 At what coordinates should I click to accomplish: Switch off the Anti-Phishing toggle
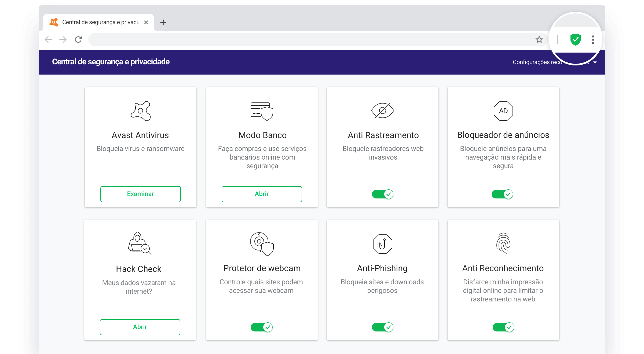[x=383, y=327]
